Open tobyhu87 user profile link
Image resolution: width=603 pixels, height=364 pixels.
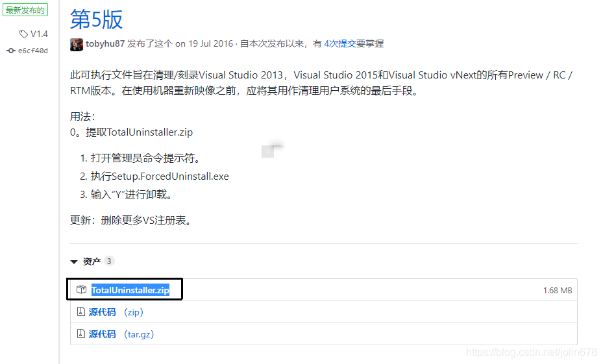(105, 44)
